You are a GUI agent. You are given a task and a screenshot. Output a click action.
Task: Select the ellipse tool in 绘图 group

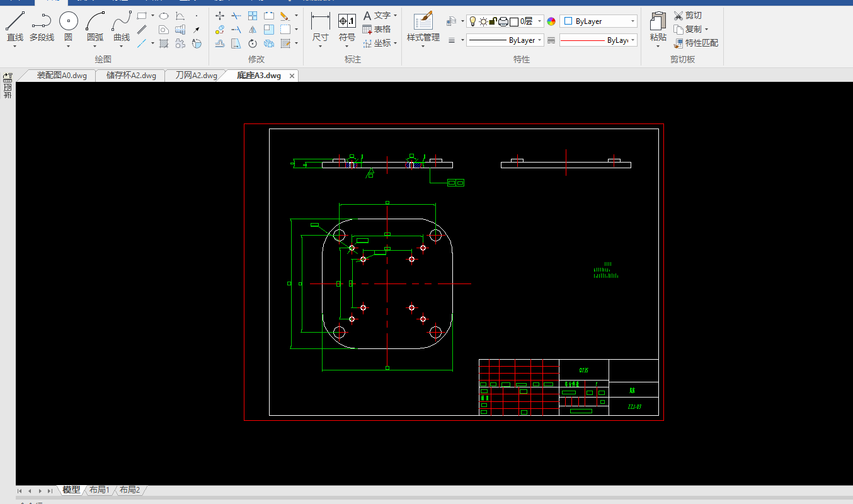164,16
